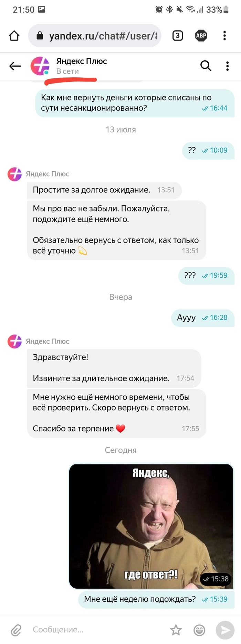Open the Яндекс Плюс chat title
Viewport: 241px width, 644px height.
82,61
